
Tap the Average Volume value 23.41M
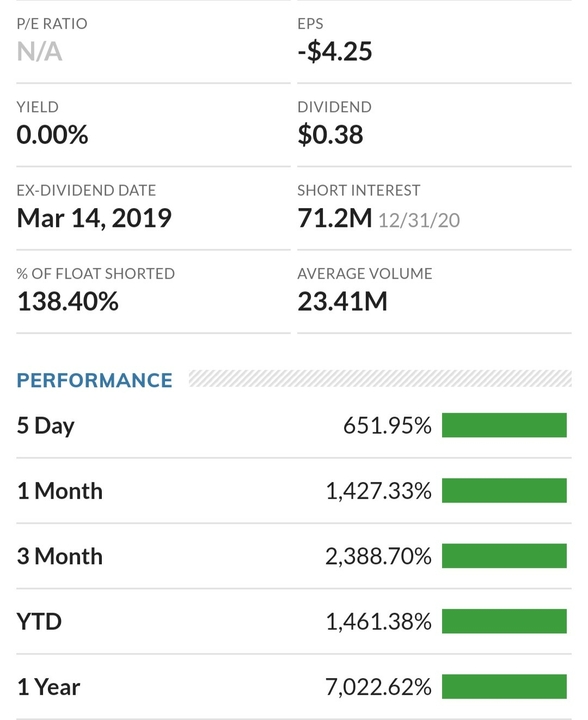(x=342, y=302)
